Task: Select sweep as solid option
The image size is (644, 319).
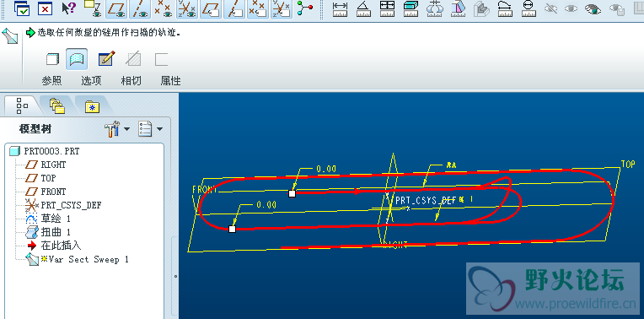Action: tap(52, 60)
